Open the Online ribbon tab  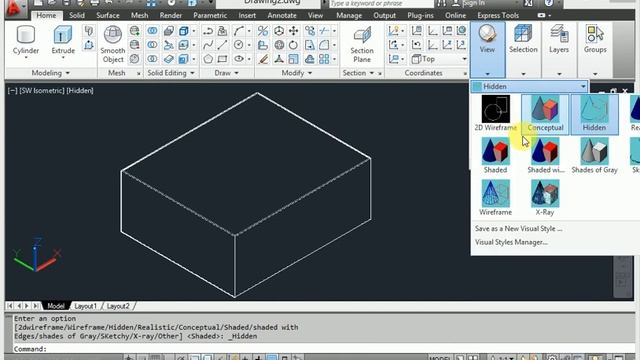click(455, 15)
